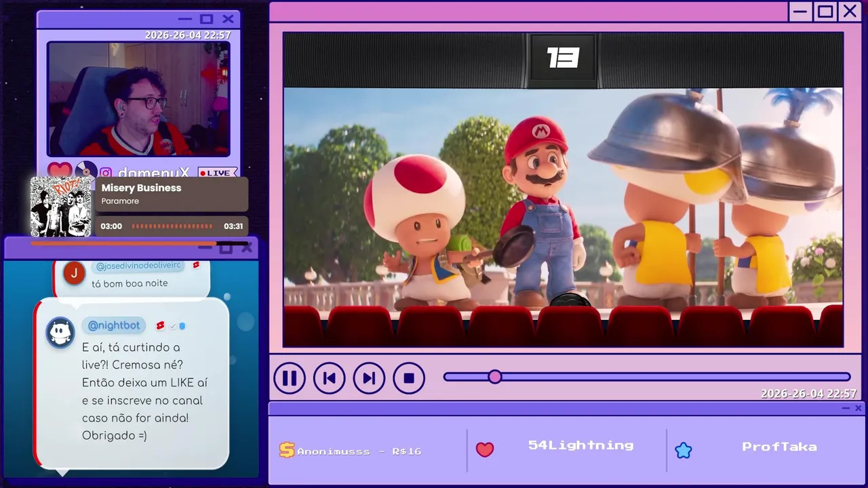Skip to the next track
868x488 pixels.
369,378
